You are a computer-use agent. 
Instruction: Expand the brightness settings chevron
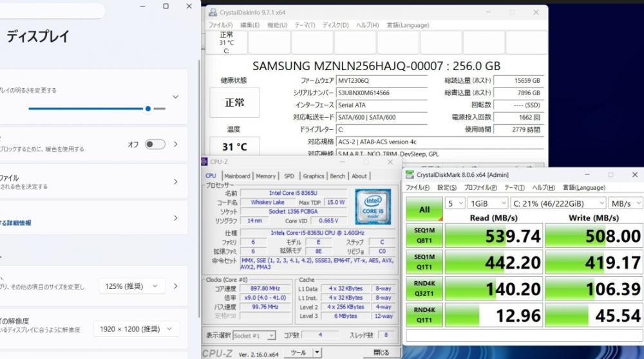[175, 97]
